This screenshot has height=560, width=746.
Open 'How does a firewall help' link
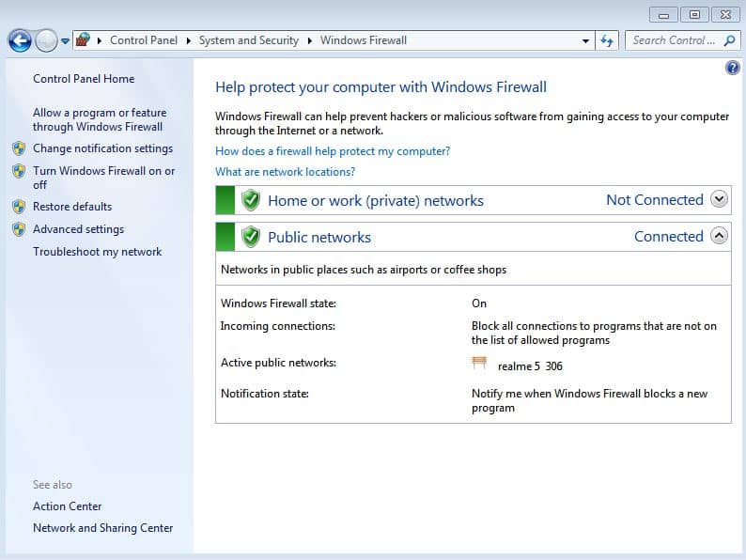(x=333, y=151)
